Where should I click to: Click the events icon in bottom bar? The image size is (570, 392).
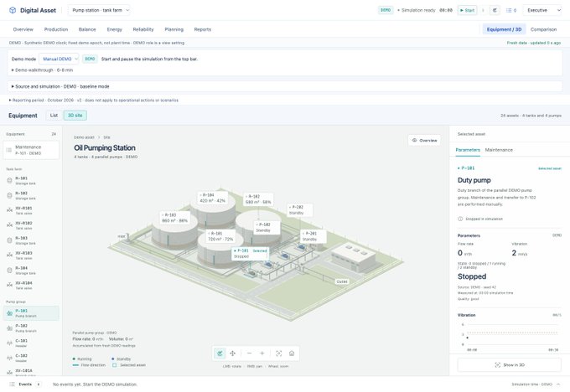pos(12,384)
